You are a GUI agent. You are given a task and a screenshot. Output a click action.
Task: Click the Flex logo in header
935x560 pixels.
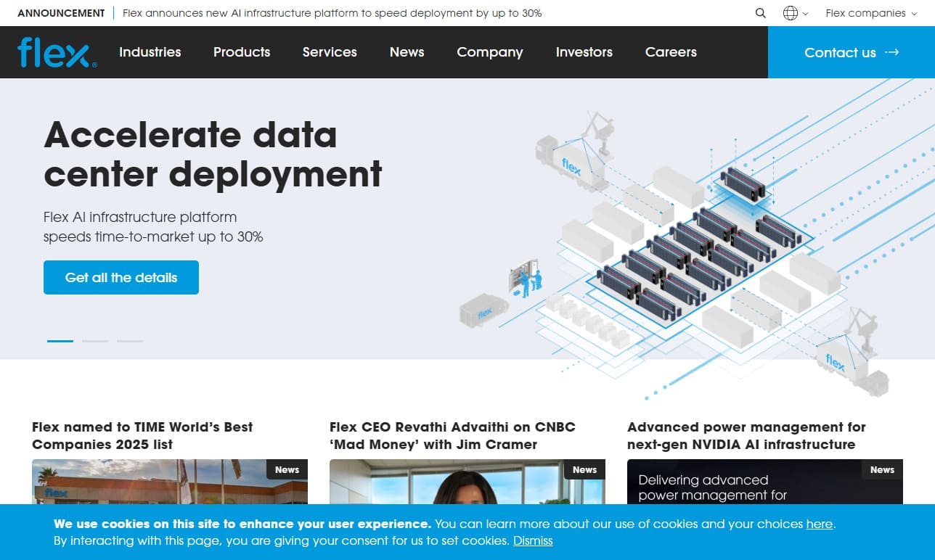point(57,52)
